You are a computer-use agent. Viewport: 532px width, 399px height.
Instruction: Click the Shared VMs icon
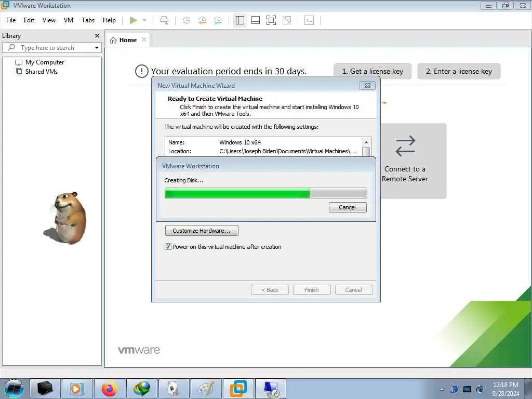pyautogui.click(x=19, y=72)
